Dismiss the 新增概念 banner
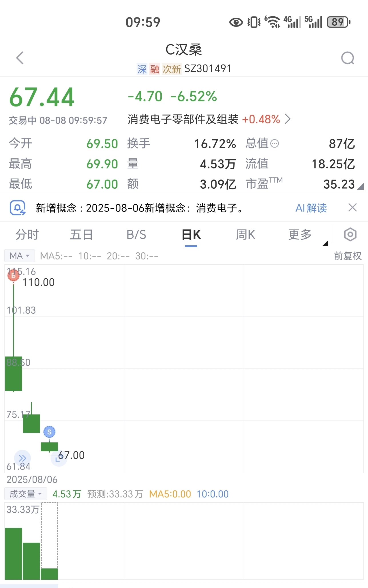Viewport: 368px width, 588px height. pos(353,208)
